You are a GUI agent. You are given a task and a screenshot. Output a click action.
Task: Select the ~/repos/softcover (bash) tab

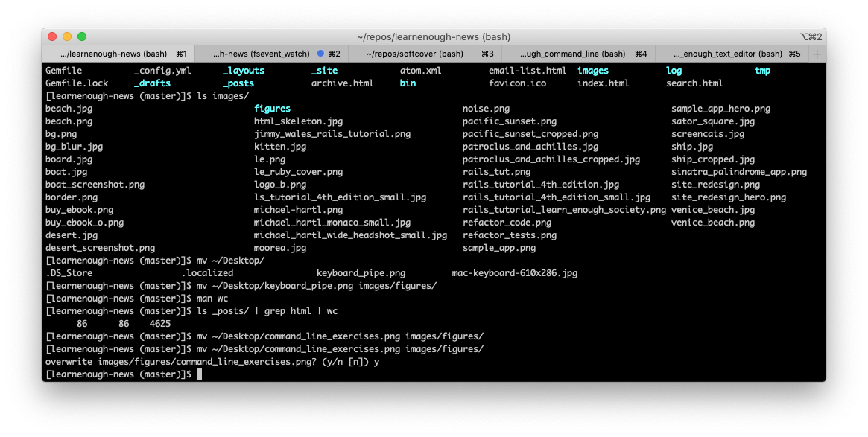415,54
